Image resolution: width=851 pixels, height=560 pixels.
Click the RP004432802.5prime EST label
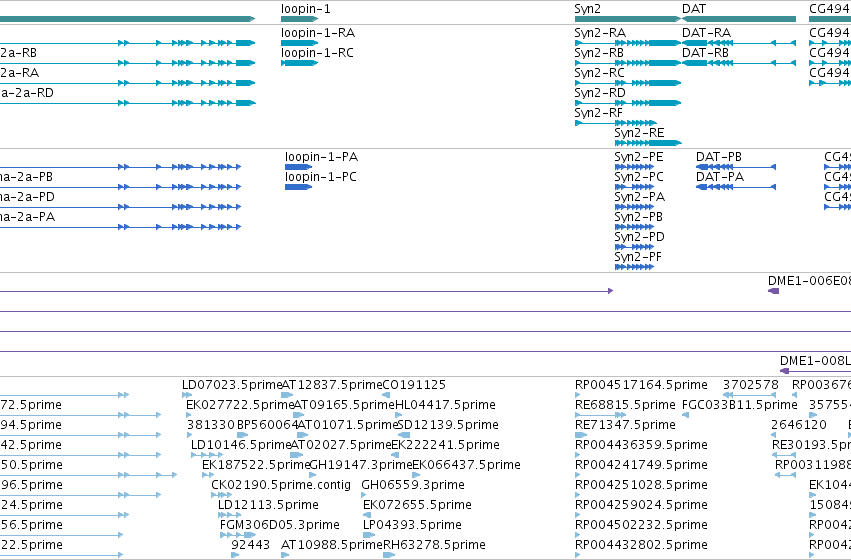click(642, 545)
